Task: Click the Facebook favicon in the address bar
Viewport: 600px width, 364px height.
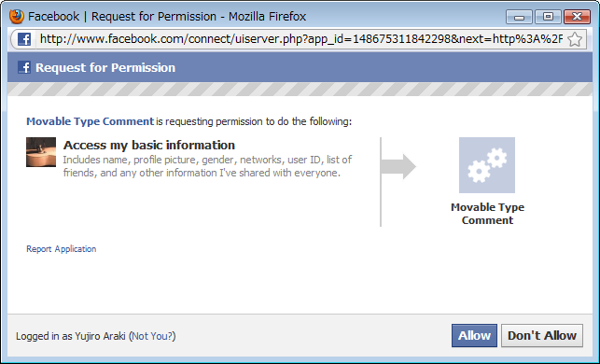Action: click(x=24, y=39)
